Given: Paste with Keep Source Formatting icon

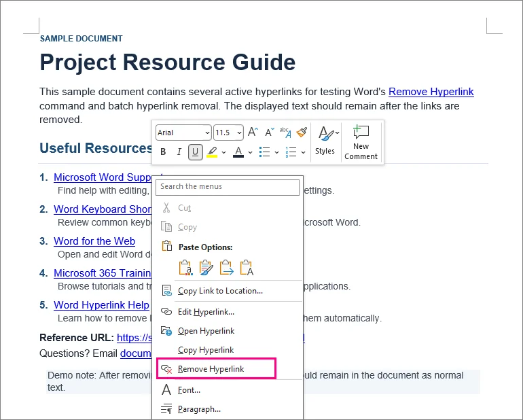Looking at the screenshot, I should [186, 268].
